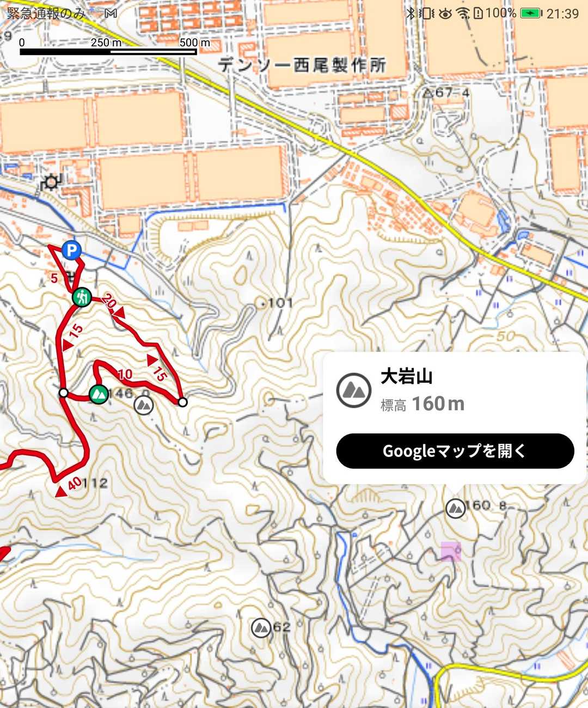
Task: Tap the gray mountain marker labeled 62
Action: [261, 628]
